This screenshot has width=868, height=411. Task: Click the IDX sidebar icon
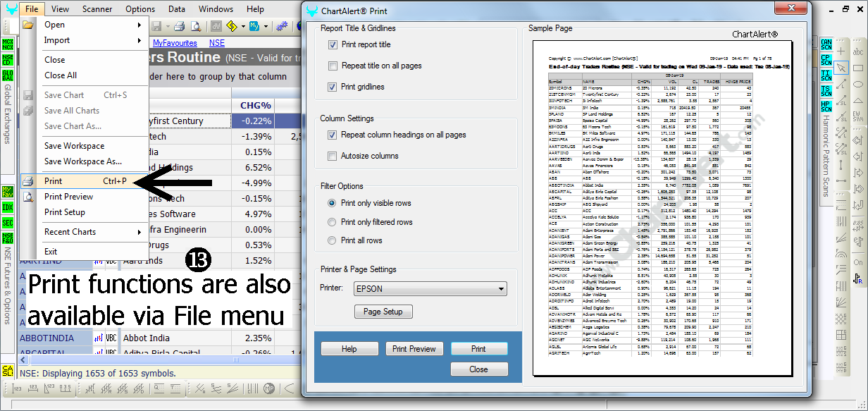[x=8, y=208]
